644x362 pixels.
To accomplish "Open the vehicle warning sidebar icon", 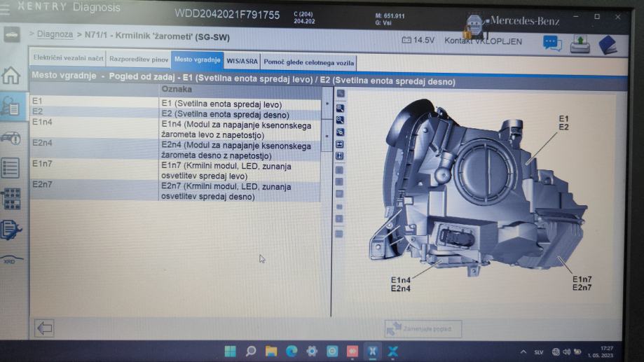I will click(x=11, y=137).
